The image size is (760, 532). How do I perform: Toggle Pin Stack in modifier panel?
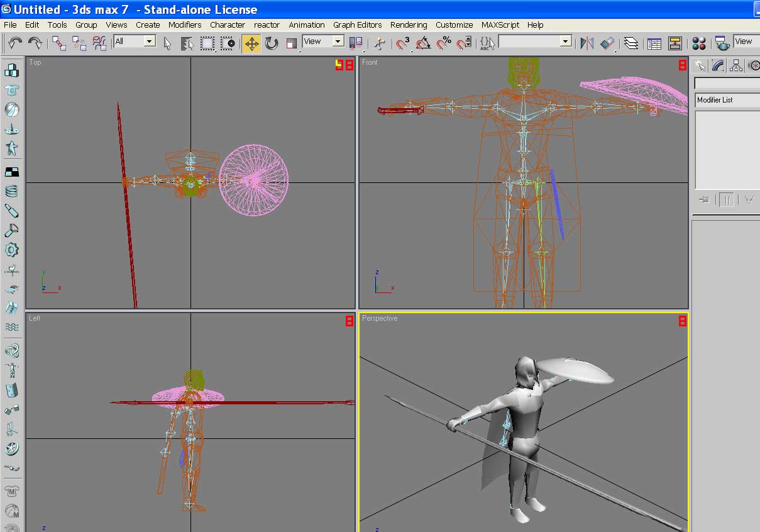click(x=703, y=200)
